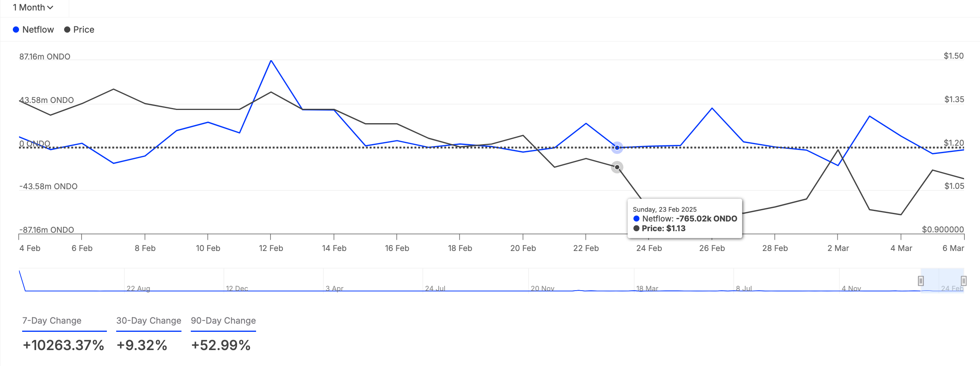Select the 7-Day Change tab
This screenshot has width=980, height=366.
52,321
